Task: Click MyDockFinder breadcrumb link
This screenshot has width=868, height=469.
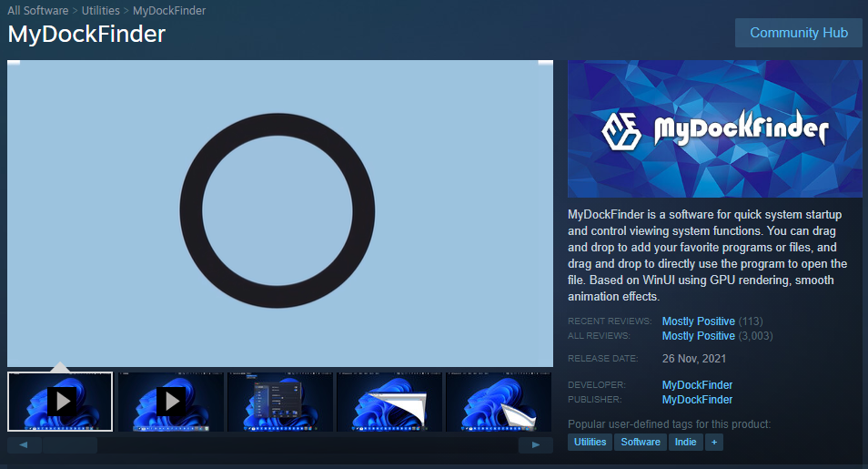Action: [169, 11]
